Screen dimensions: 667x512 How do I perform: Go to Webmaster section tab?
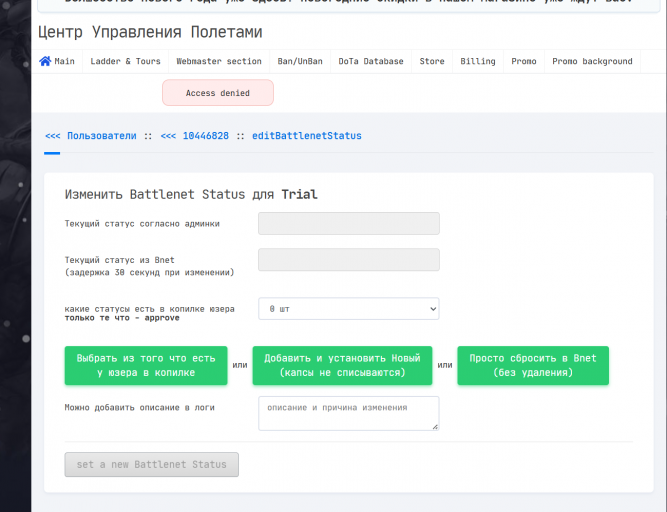point(219,61)
